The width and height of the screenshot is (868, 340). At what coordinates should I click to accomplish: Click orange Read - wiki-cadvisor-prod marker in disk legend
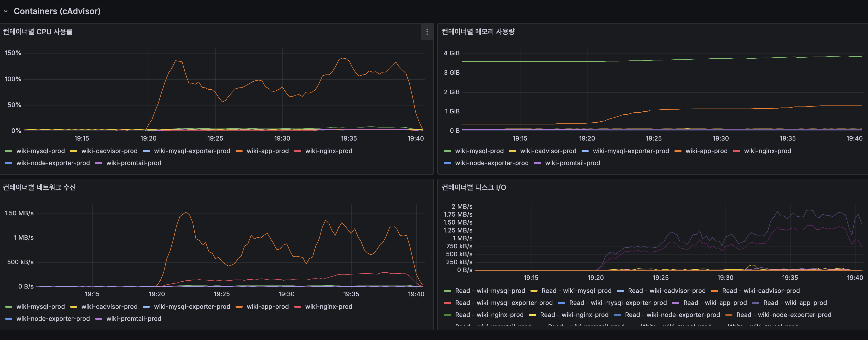(714, 291)
